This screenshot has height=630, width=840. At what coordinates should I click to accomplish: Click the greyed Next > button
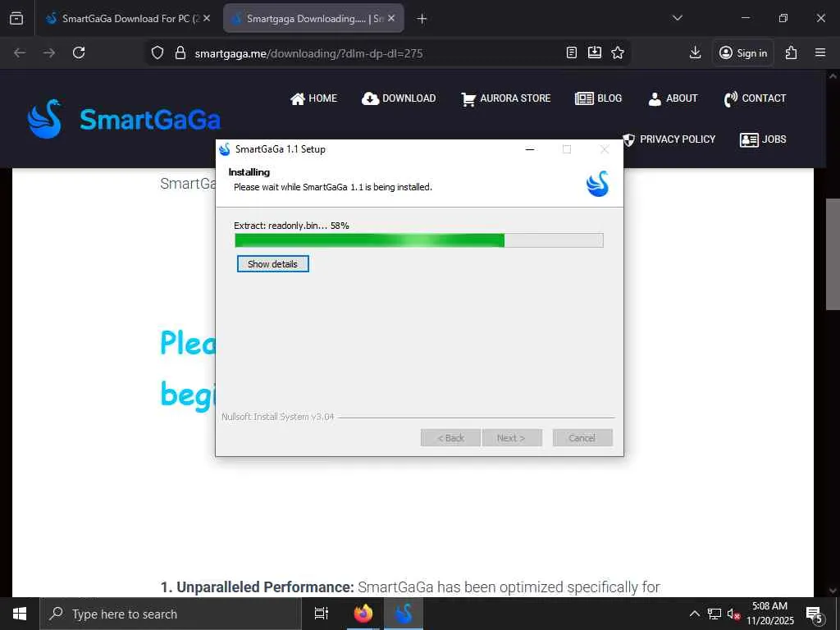click(x=512, y=438)
